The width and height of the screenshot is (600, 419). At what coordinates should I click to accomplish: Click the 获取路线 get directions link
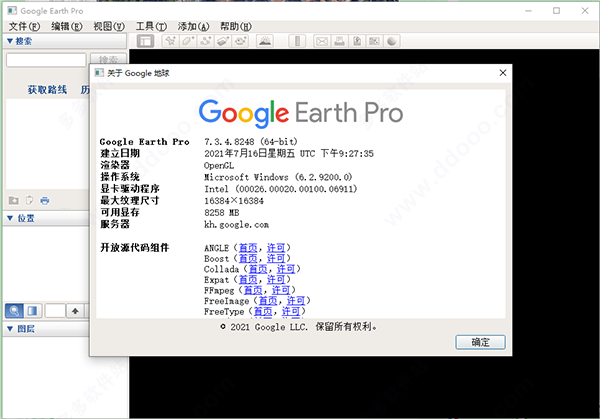coord(47,90)
